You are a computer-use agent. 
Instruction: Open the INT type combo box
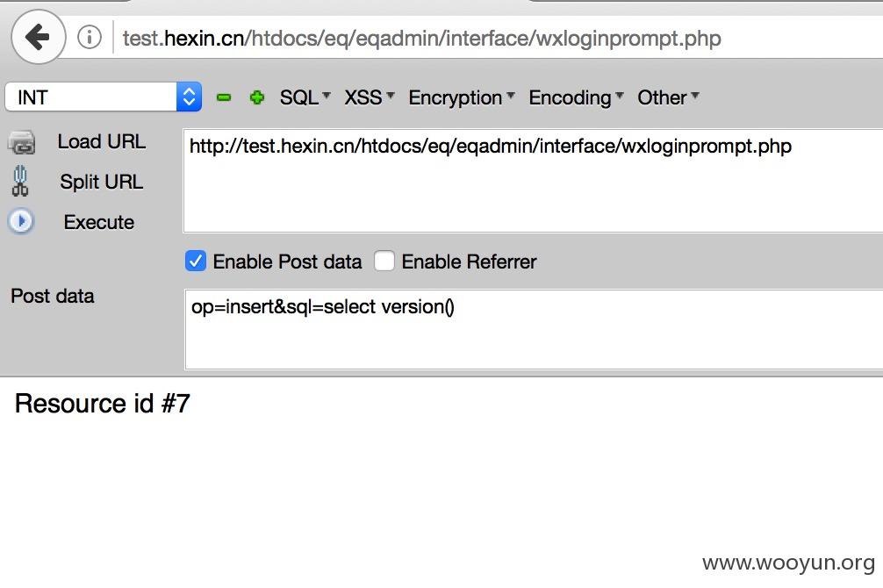103,97
